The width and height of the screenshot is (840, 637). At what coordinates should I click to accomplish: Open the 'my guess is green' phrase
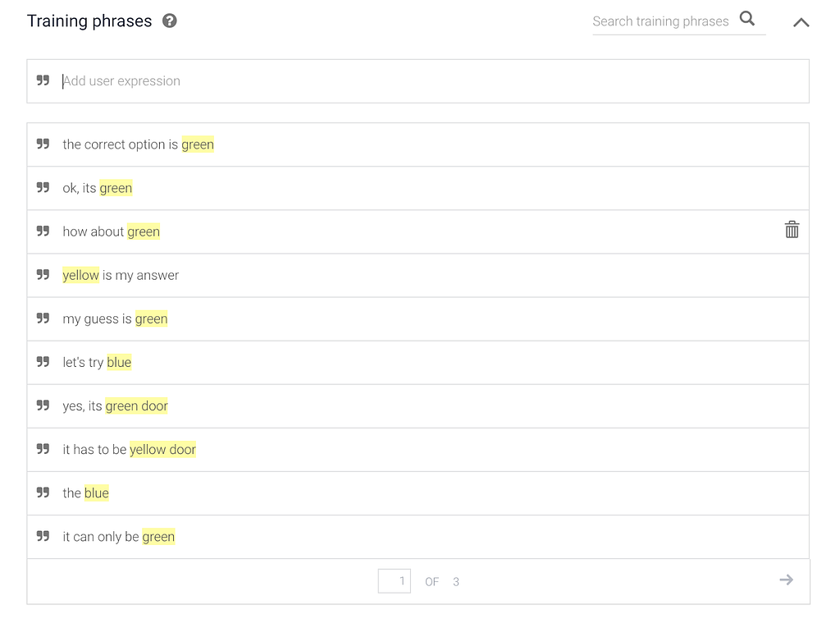(418, 319)
